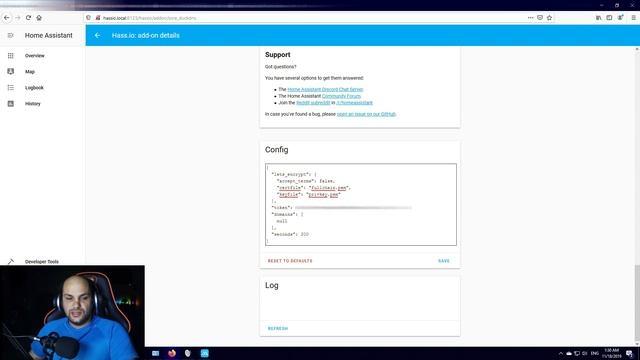Go back using browser back arrow

coord(7,18)
